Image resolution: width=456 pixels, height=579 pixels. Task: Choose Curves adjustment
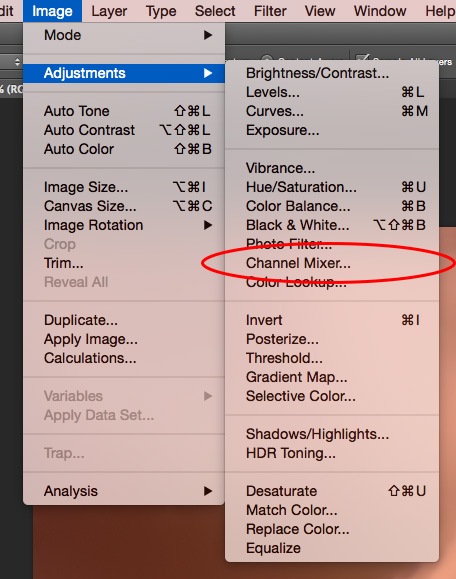275,111
